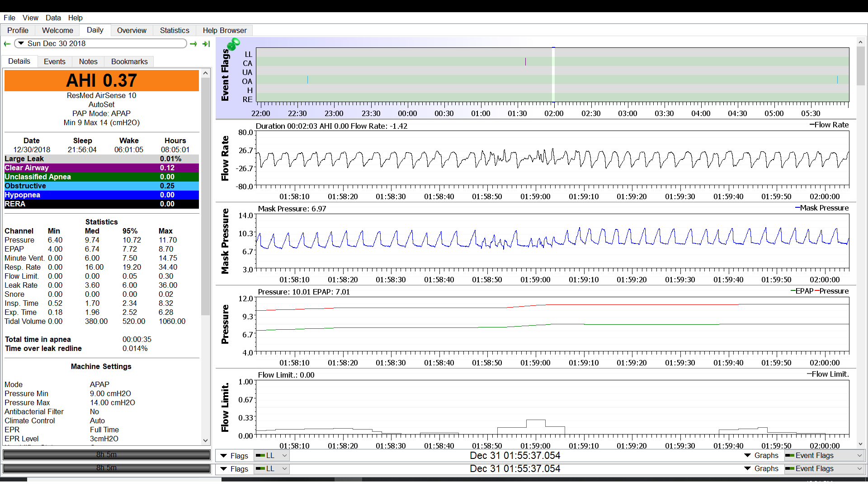Click the OA event marker near 22:40
This screenshot has width=868, height=500.
307,79
